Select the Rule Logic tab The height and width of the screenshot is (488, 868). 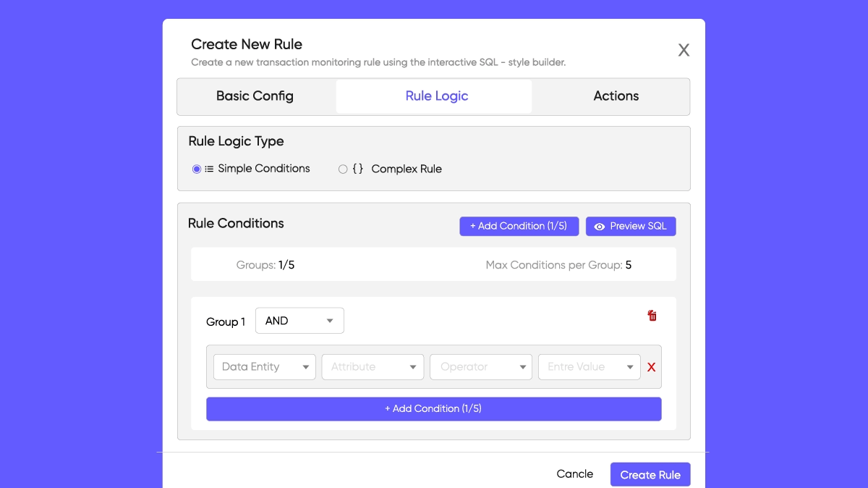[x=436, y=96]
